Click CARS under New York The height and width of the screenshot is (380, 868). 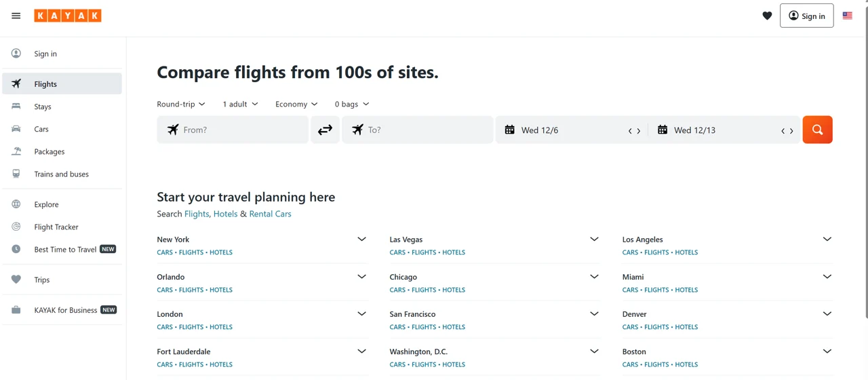coord(165,252)
